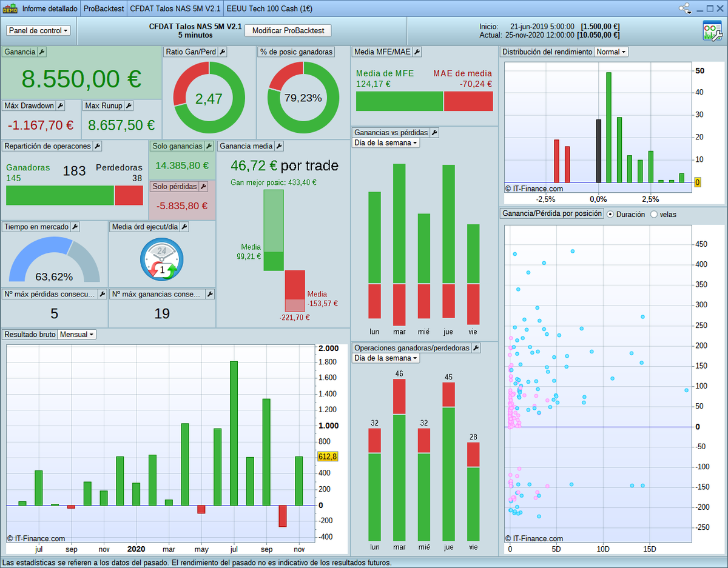Switch to the ProBacktest tab
The image size is (728, 568).
pyautogui.click(x=103, y=8)
